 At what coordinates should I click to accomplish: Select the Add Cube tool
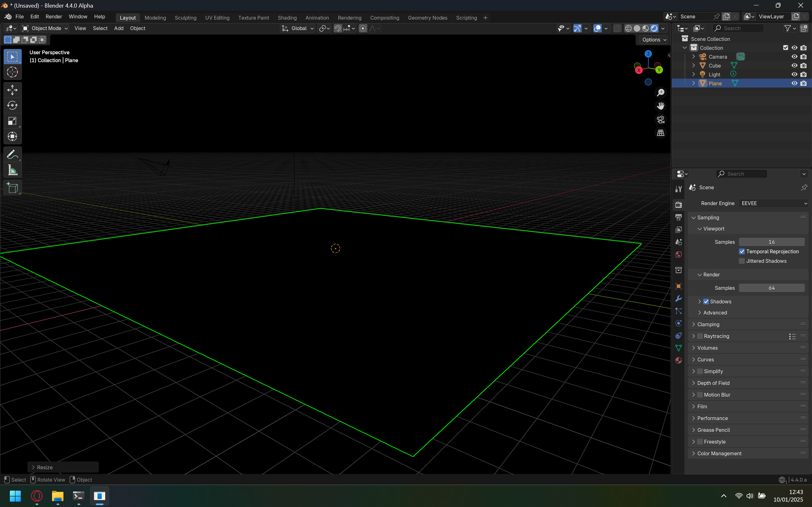point(12,188)
